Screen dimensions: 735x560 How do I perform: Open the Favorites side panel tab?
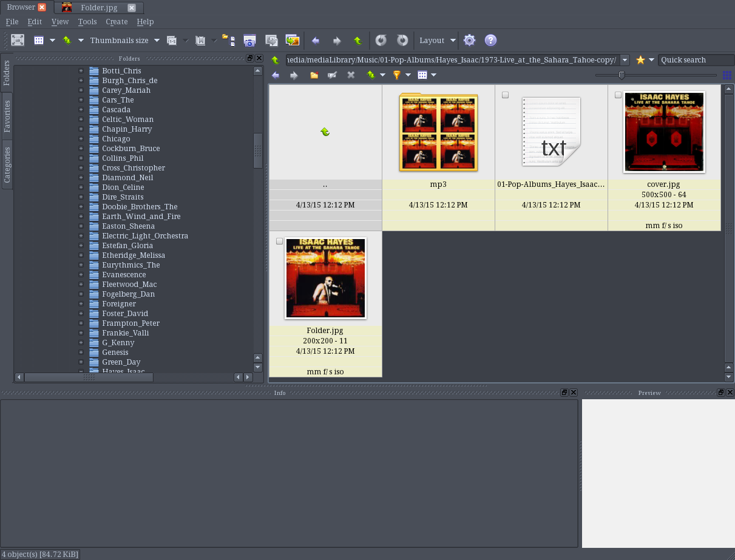point(7,116)
